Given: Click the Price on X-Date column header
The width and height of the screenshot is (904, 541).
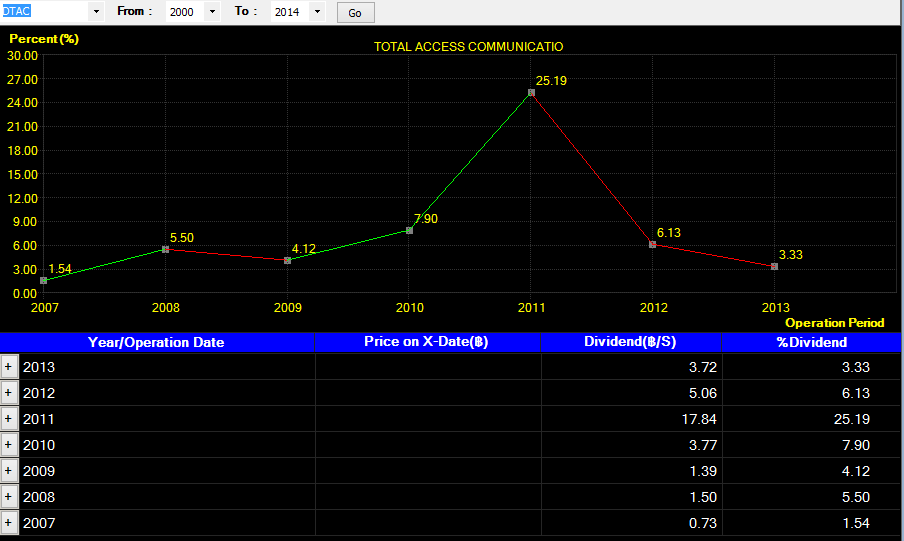Looking at the screenshot, I should [x=427, y=342].
